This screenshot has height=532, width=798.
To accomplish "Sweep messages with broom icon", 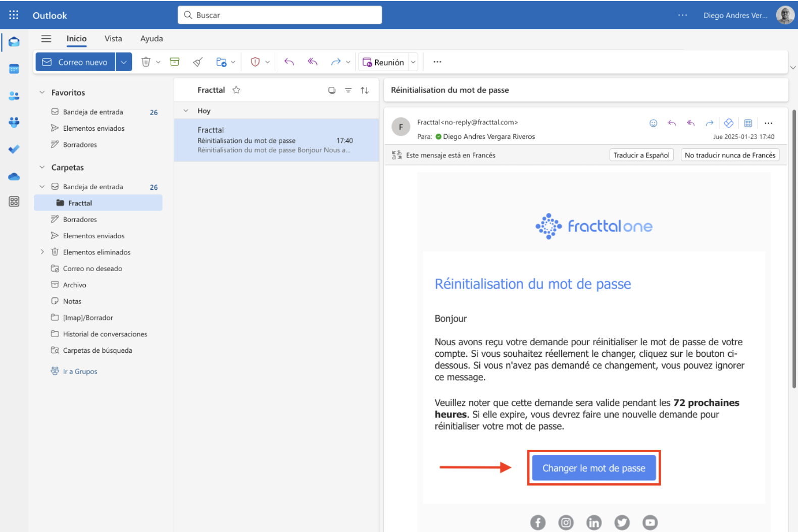I will click(198, 62).
